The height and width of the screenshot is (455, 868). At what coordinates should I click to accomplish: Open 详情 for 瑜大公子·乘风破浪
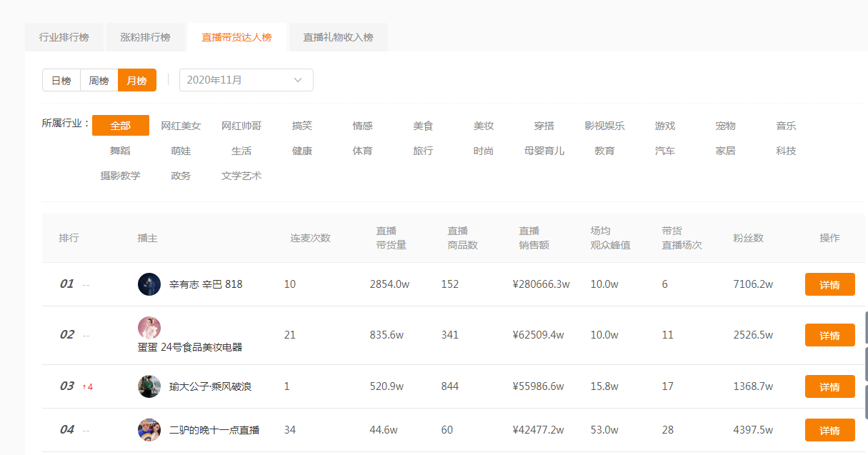pos(829,386)
